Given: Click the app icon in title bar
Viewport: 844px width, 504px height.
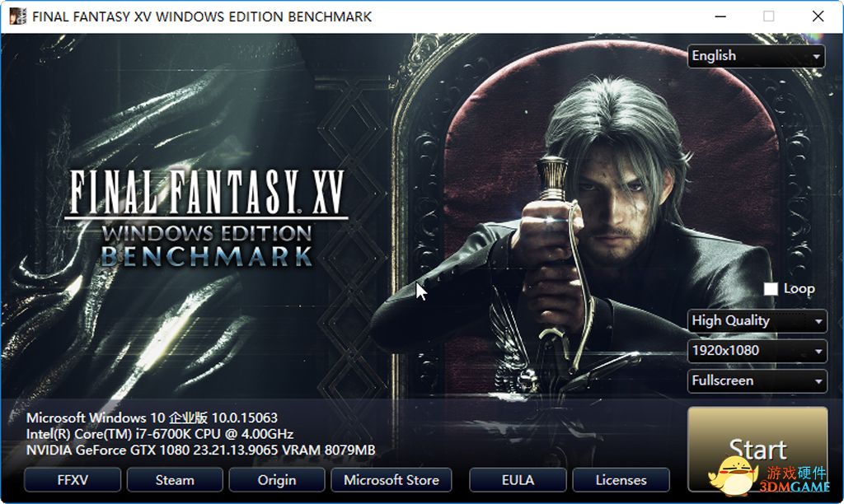Looking at the screenshot, I should 18,16.
